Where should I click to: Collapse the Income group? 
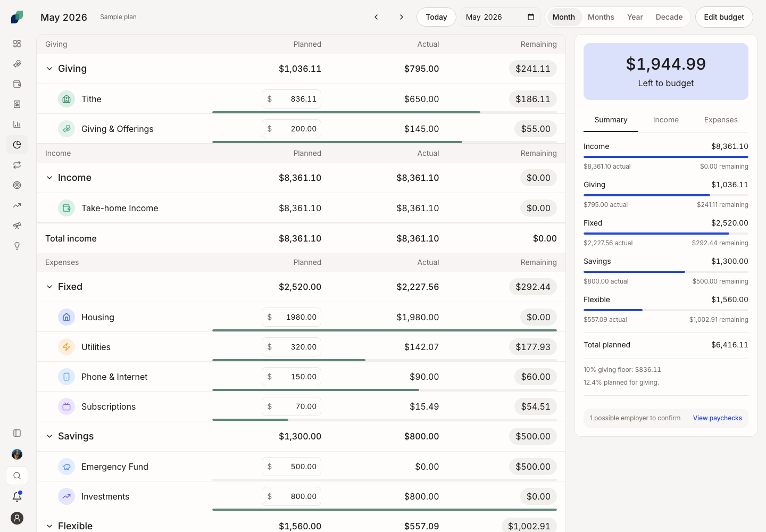tap(49, 178)
